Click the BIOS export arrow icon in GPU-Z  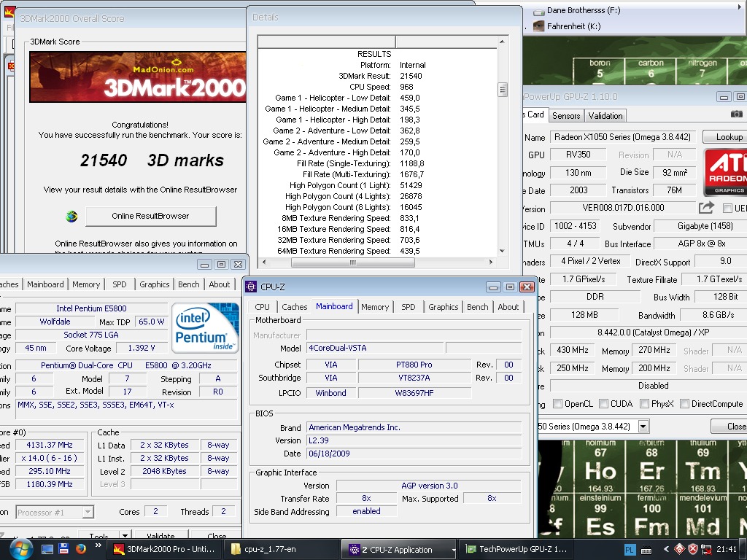(x=706, y=207)
